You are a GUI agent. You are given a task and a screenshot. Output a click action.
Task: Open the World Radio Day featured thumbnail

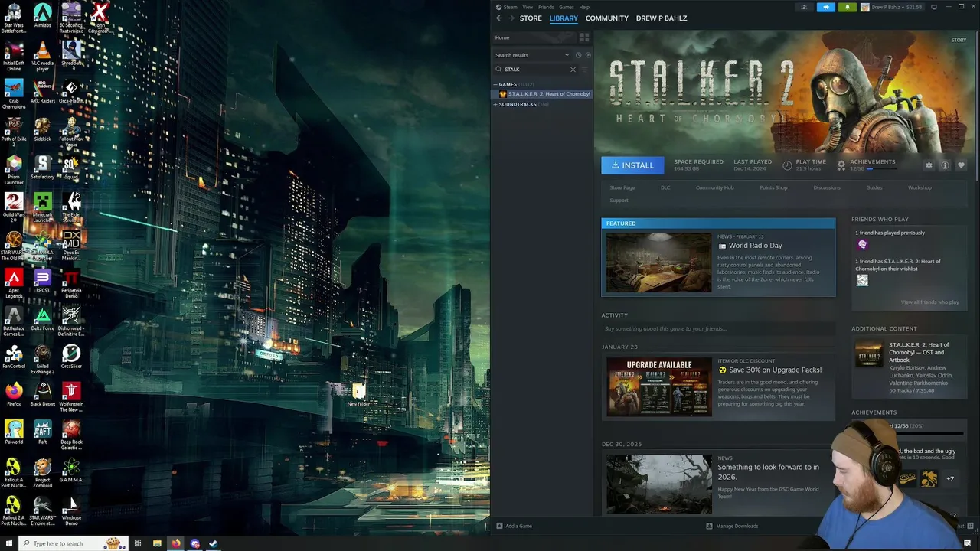tap(659, 262)
